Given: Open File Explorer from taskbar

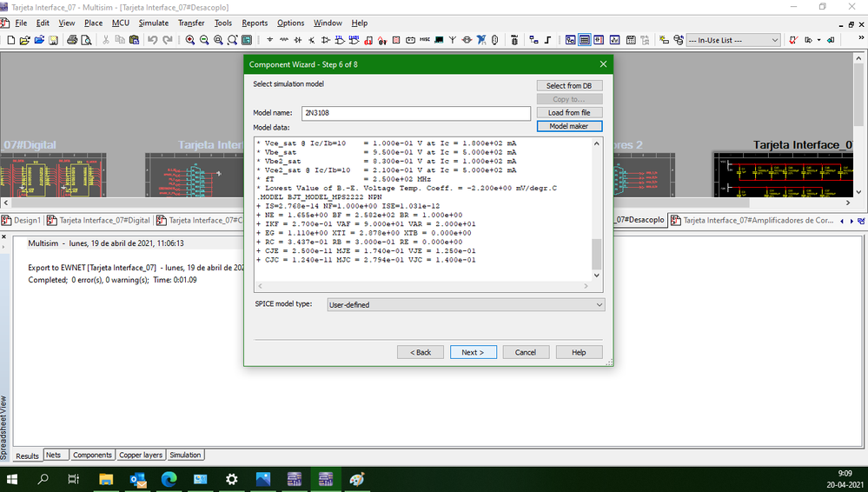Looking at the screenshot, I should pyautogui.click(x=106, y=479).
